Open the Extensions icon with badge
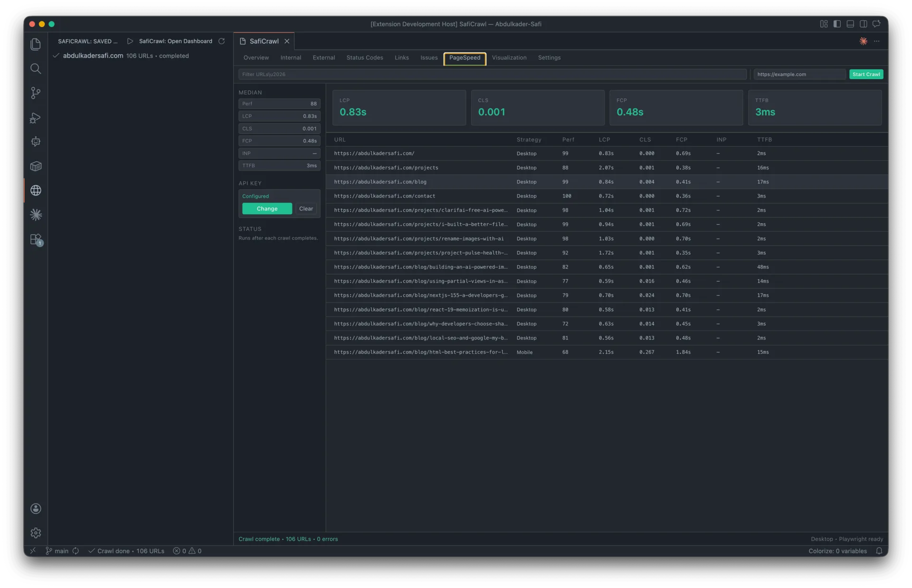The height and width of the screenshot is (588, 912). (36, 239)
